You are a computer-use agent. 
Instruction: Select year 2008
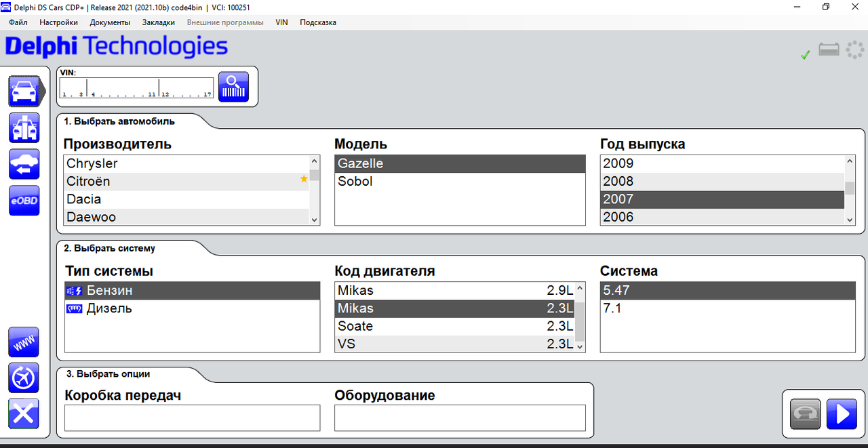pyautogui.click(x=722, y=182)
